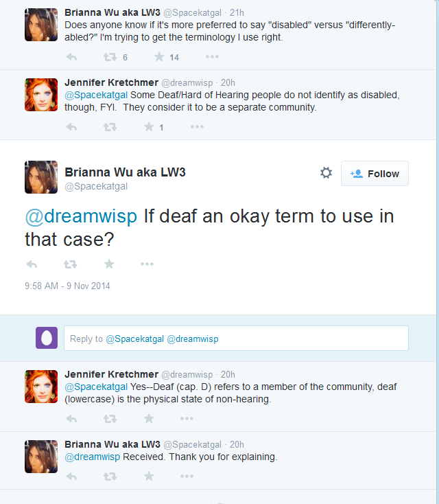This screenshot has height=504, width=439.
Task: Open more options on Jennifer's separate community tweet
Action: (197, 126)
